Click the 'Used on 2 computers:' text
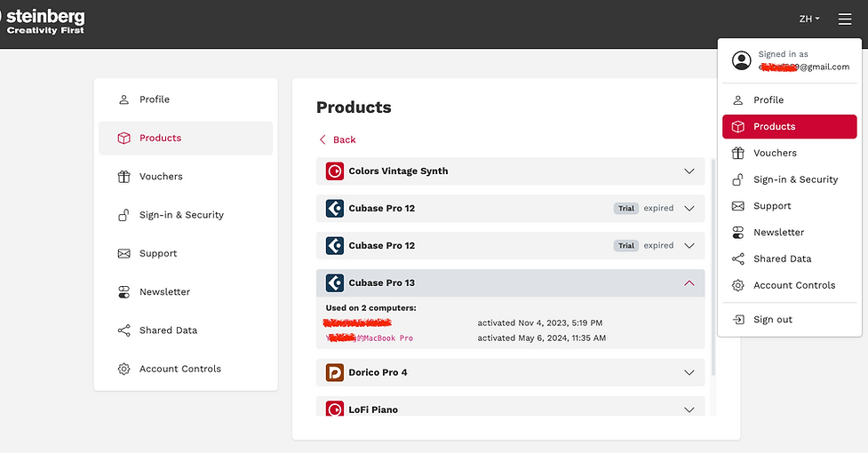The height and width of the screenshot is (453, 868). pyautogui.click(x=370, y=308)
